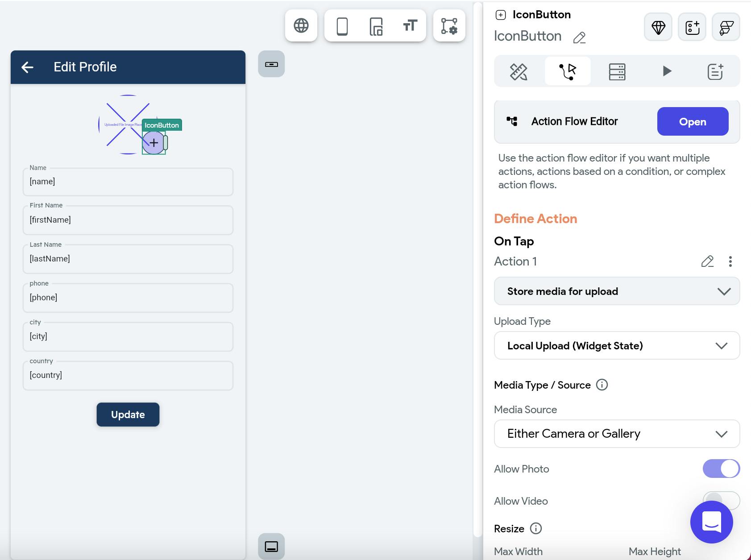Click the city input field
Viewport: 751px width, 560px height.
[128, 336]
